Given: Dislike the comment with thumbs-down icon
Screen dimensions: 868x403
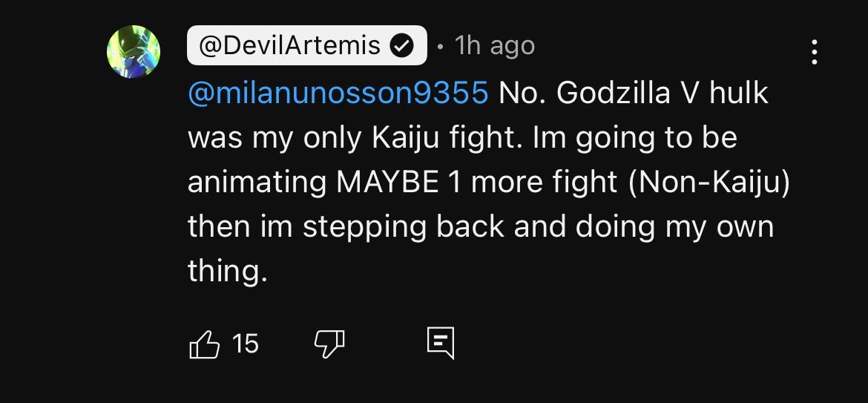Looking at the screenshot, I should point(329,344).
